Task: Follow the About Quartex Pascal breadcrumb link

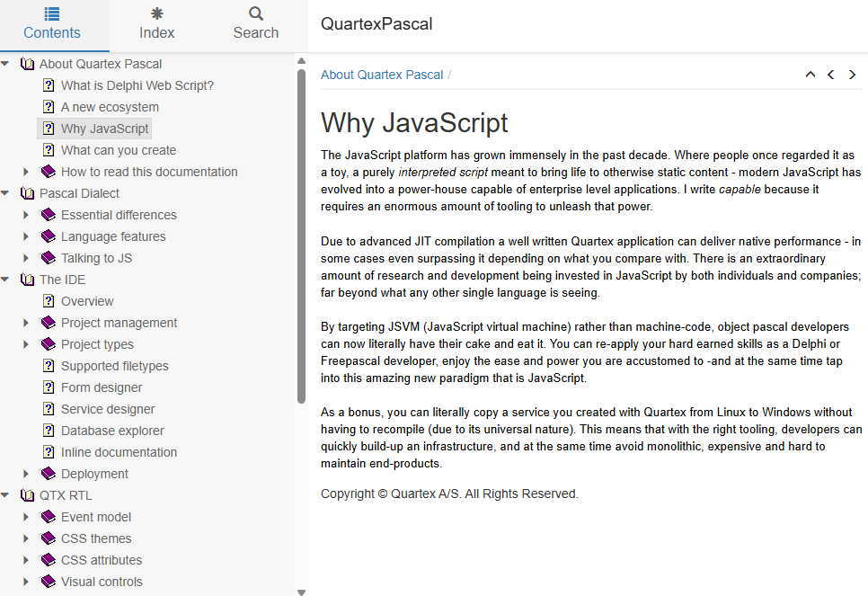Action: [x=382, y=75]
